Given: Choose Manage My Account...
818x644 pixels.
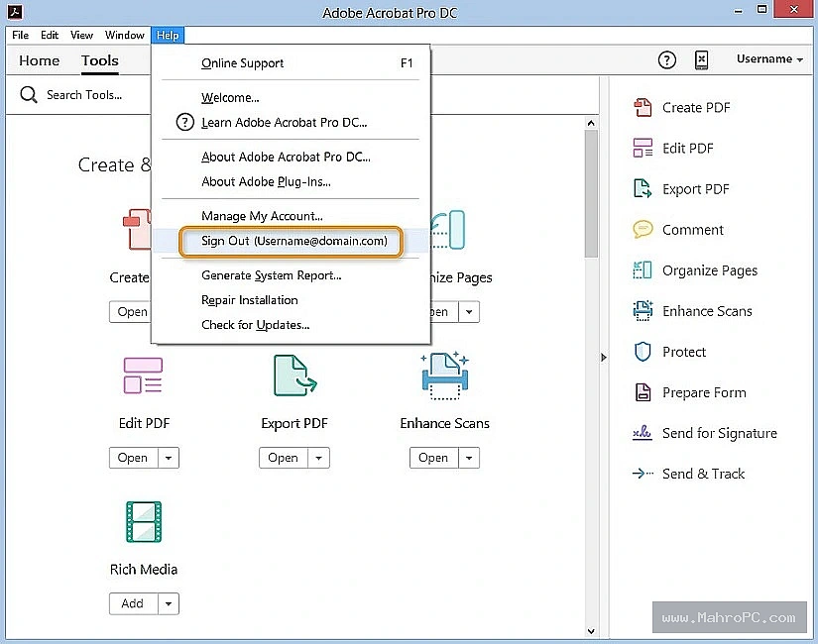Looking at the screenshot, I should tap(291, 216).
